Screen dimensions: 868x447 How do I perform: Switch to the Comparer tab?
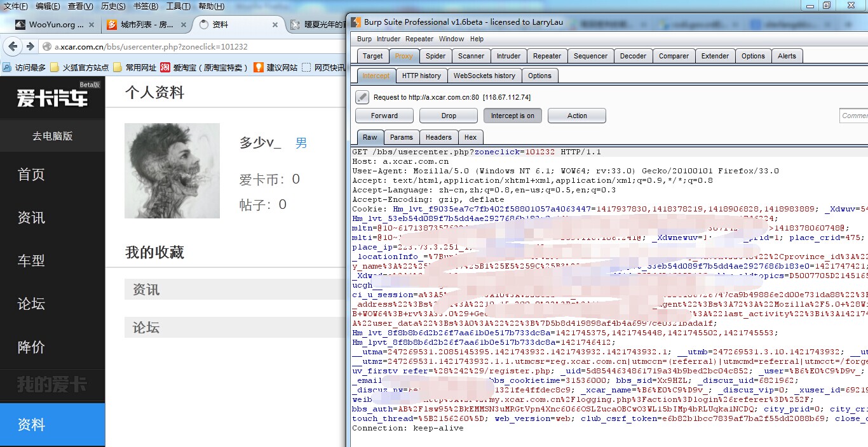[674, 56]
